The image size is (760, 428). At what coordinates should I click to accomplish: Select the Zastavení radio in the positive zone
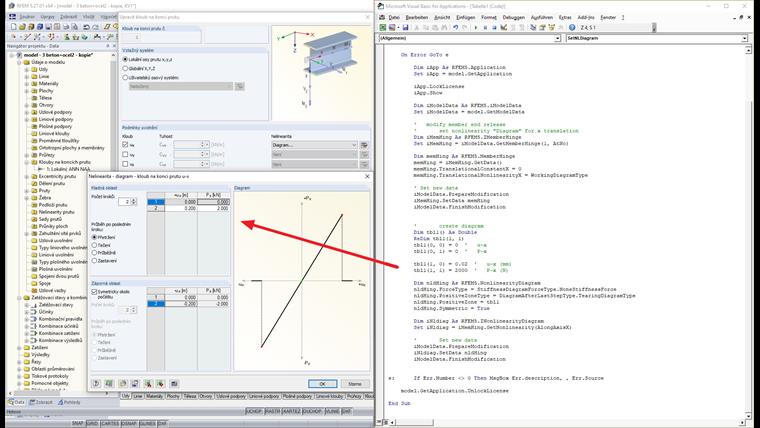(95, 261)
